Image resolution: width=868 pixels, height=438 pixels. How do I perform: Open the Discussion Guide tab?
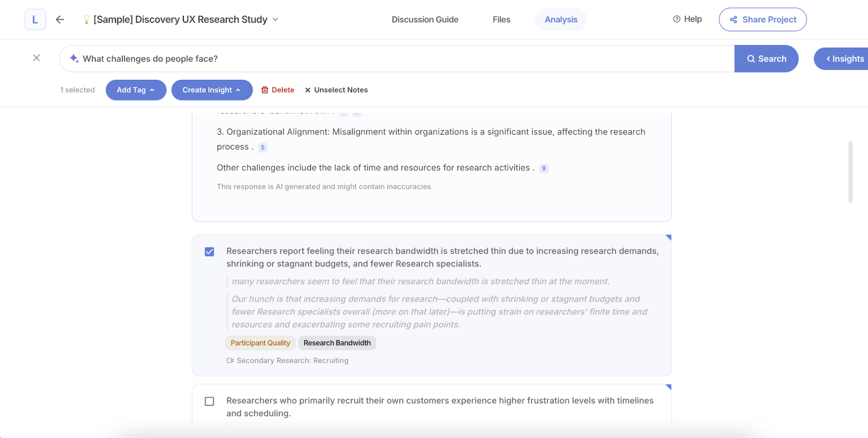coord(425,20)
